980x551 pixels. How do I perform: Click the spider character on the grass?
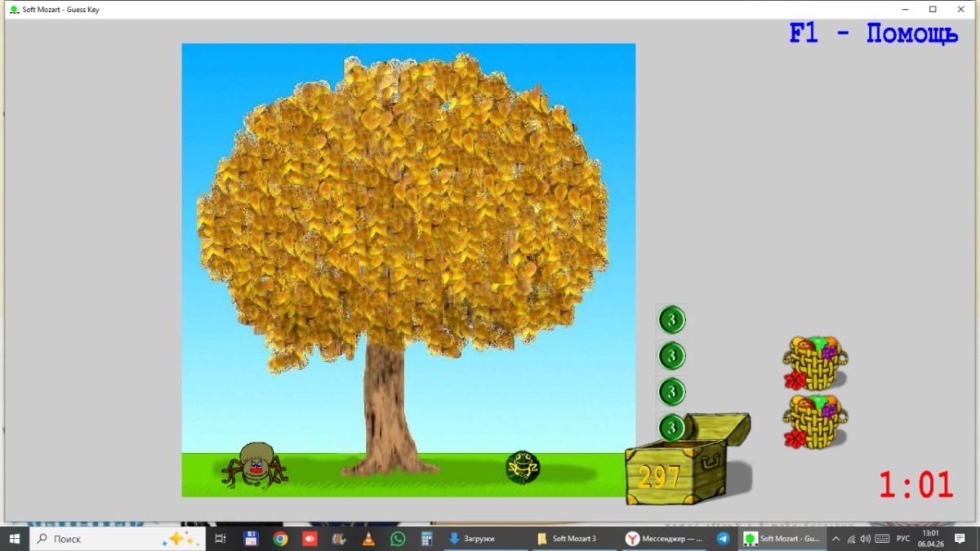[255, 465]
